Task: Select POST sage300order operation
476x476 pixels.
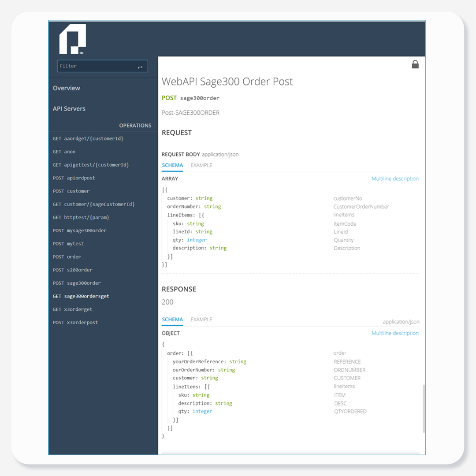Action: tap(77, 283)
